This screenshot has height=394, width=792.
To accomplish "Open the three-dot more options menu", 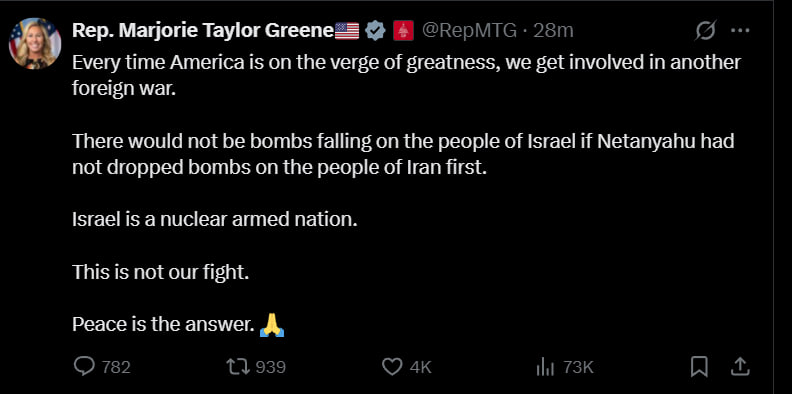I will (x=740, y=31).
